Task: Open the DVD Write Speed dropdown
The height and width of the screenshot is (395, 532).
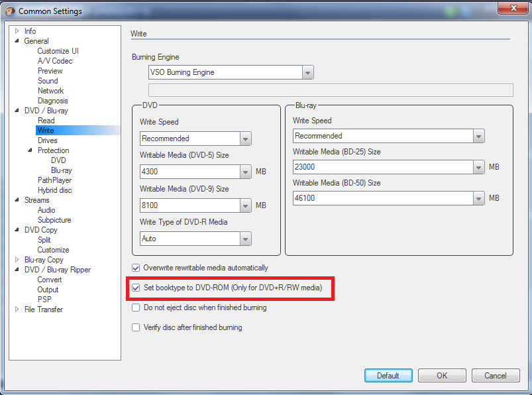Action: point(245,139)
